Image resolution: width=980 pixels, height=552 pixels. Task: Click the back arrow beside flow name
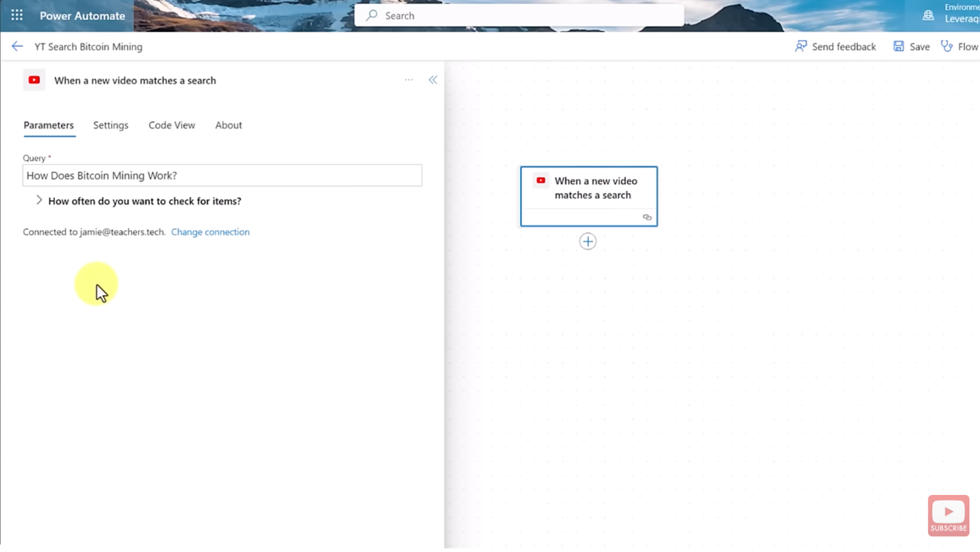(x=17, y=47)
